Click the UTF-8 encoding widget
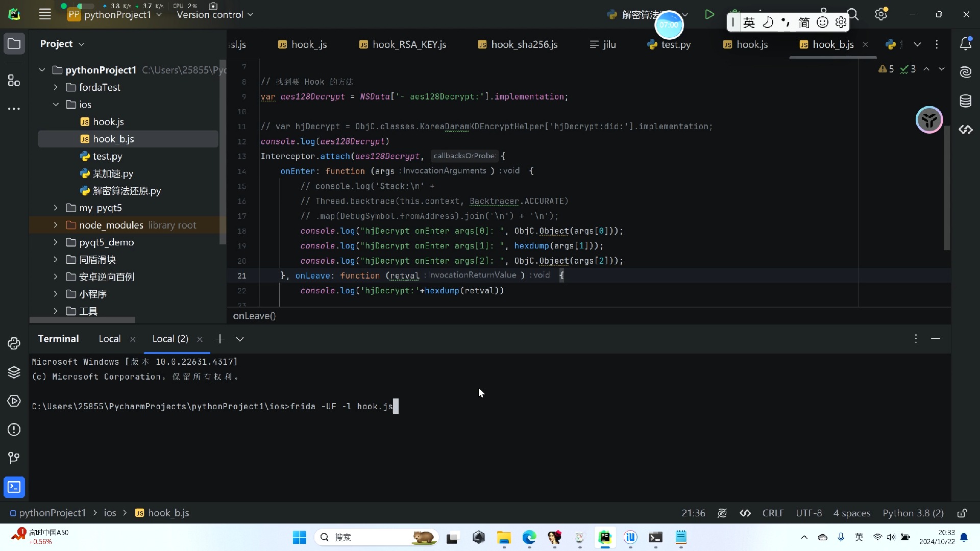Screen dimensions: 980x551 pos(808,513)
